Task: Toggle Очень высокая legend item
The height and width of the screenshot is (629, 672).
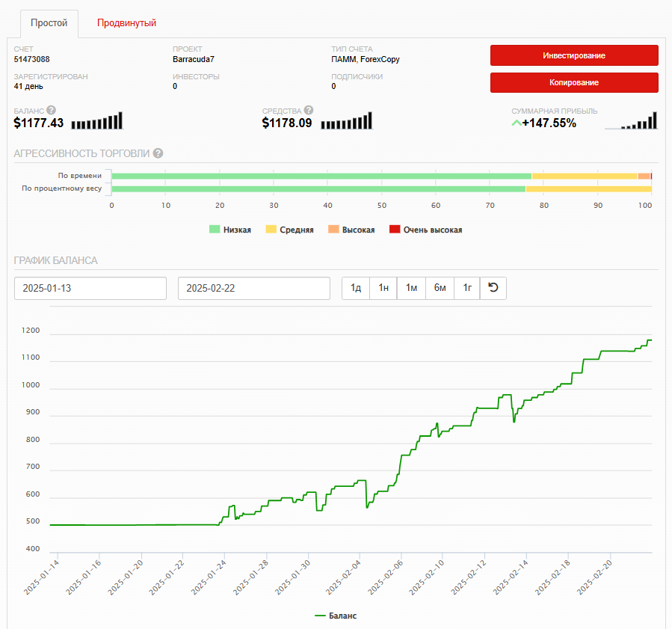Action: pyautogui.click(x=425, y=230)
